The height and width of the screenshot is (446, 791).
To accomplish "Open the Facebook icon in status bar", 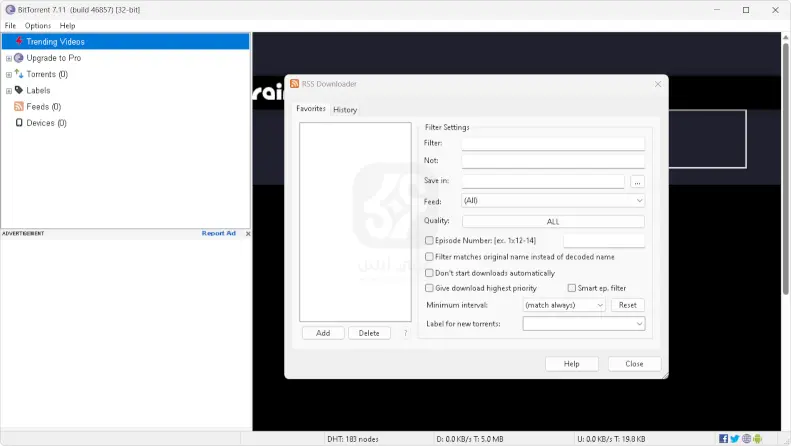I will tap(723, 438).
